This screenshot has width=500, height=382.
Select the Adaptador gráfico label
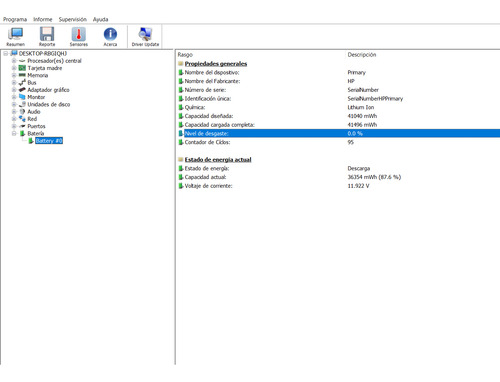pos(48,90)
